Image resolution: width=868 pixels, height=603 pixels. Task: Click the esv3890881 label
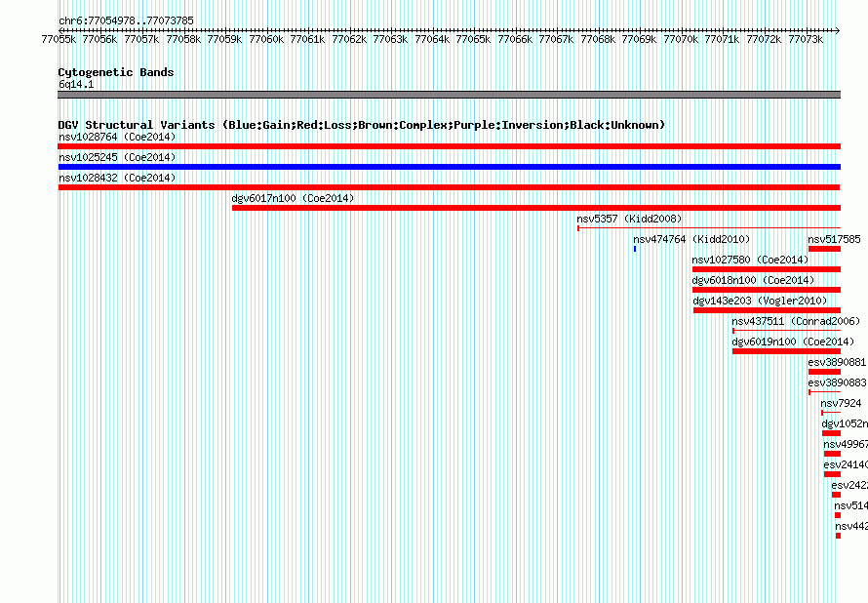click(837, 362)
